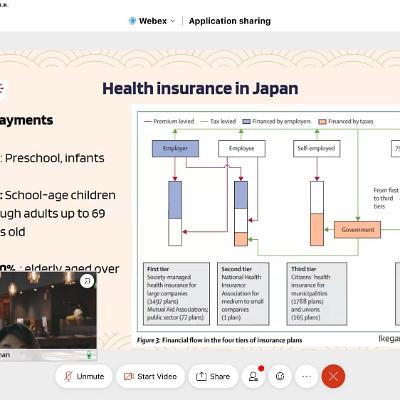Click the Financed by employers legend swatch
Image resolution: width=400 pixels, height=400 pixels.
click(246, 122)
